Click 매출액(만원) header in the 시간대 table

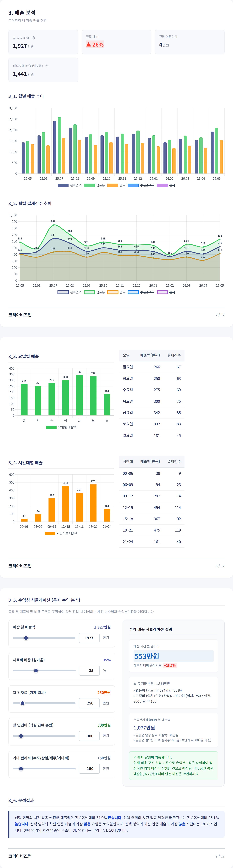(150, 462)
